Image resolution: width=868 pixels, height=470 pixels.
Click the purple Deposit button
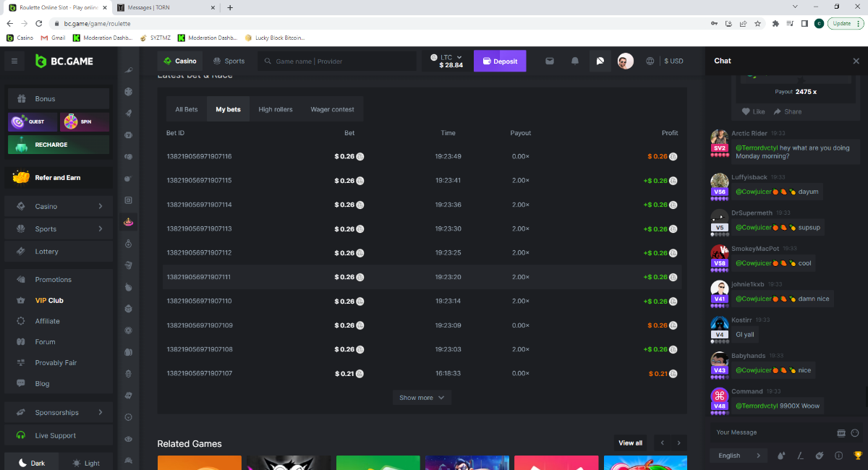tap(500, 61)
